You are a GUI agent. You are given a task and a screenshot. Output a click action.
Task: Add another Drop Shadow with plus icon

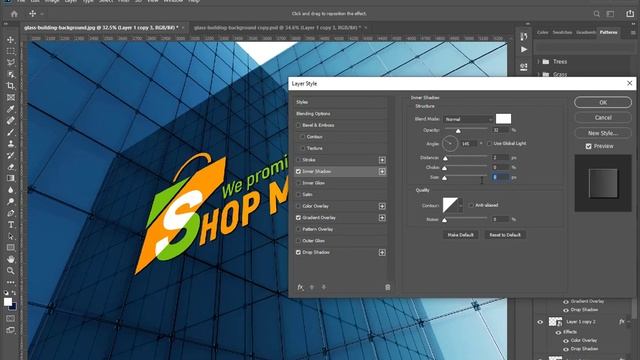[x=382, y=253]
